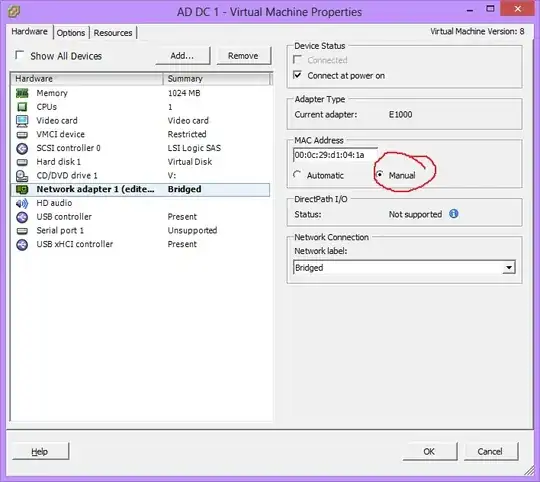Click the VMCI device icon
540x482 pixels.
click(22, 134)
